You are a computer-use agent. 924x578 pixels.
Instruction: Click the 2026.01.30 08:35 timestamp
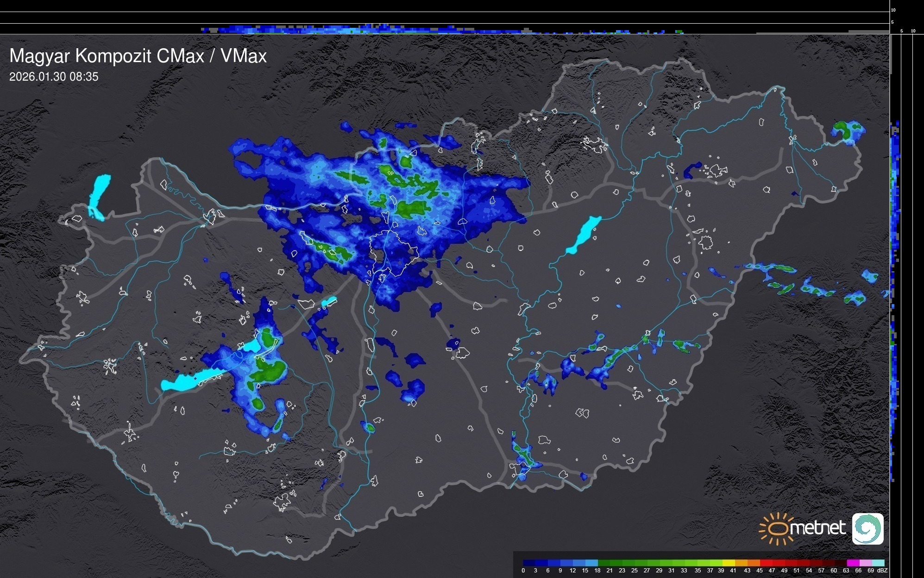tap(54, 77)
